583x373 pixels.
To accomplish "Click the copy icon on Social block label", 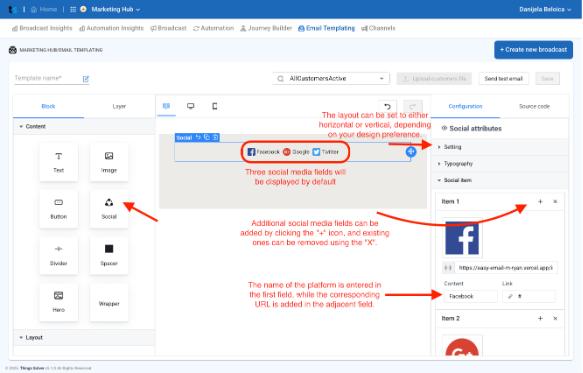I will click(x=207, y=137).
